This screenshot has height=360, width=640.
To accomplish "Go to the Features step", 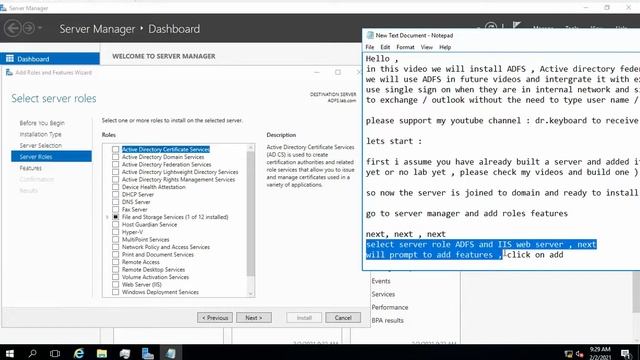I will pos(31,168).
